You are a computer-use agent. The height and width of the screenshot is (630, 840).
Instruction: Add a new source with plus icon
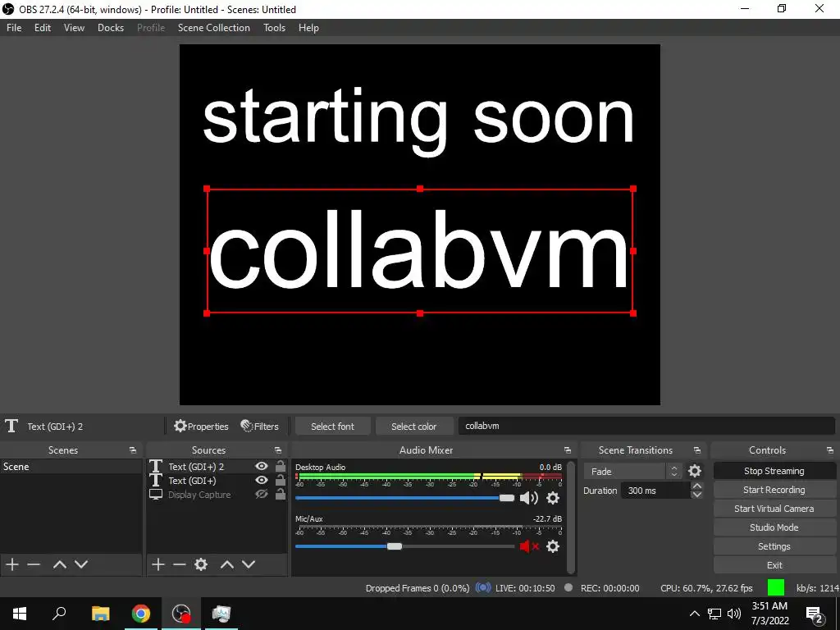pyautogui.click(x=157, y=564)
